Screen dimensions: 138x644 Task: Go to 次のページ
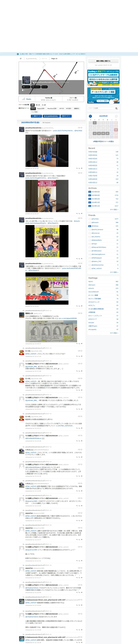[x=66, y=116]
